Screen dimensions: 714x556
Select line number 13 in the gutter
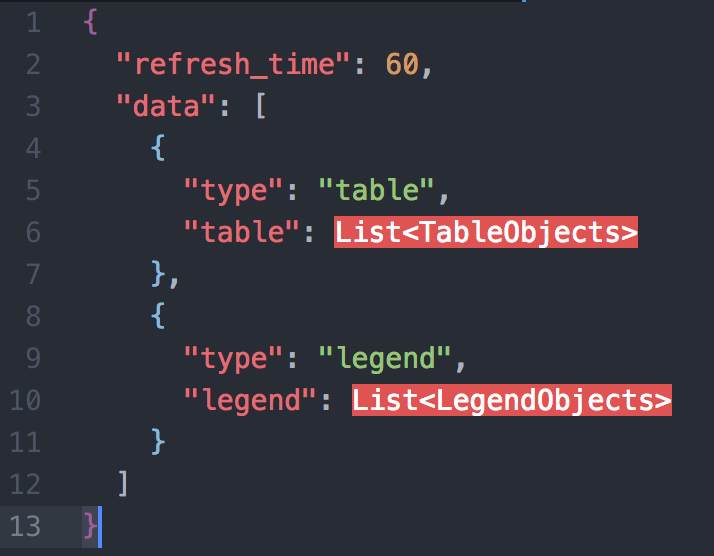click(x=25, y=526)
